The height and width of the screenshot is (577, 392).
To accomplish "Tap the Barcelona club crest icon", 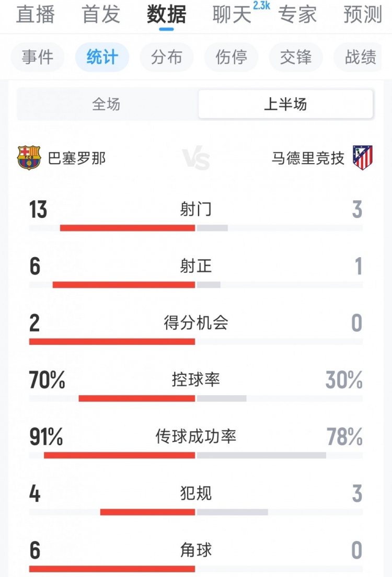I will pyautogui.click(x=29, y=158).
